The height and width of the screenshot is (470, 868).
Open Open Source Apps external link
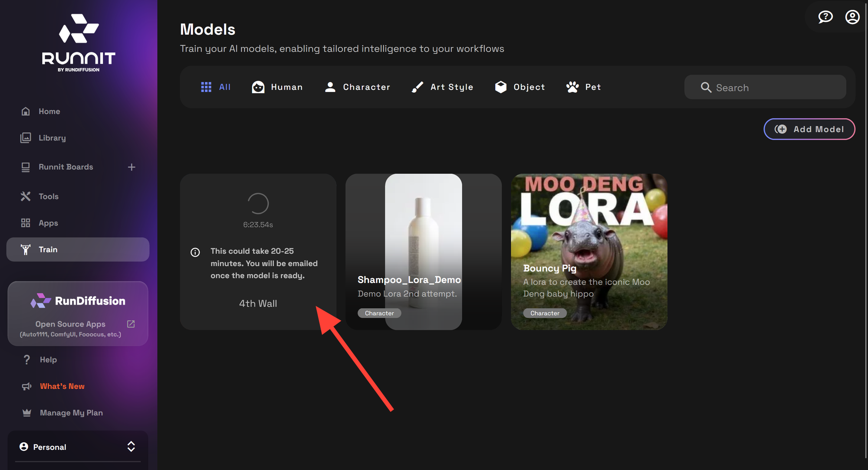pyautogui.click(x=71, y=323)
